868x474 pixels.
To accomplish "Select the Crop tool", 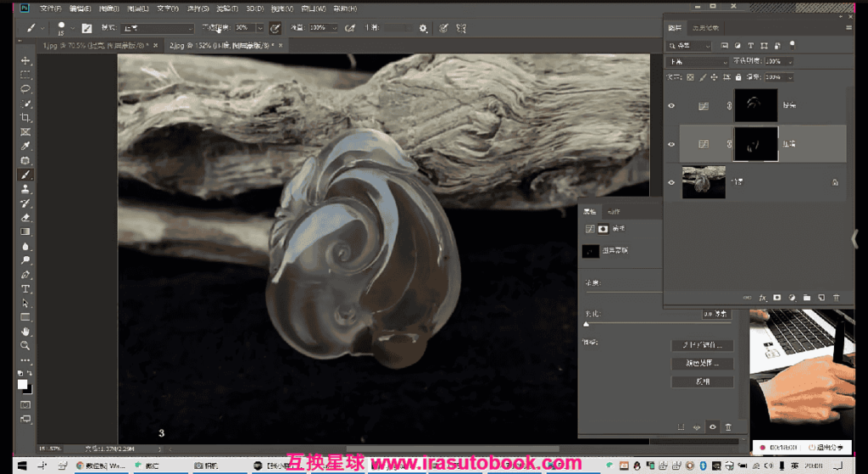I will pos(25,117).
